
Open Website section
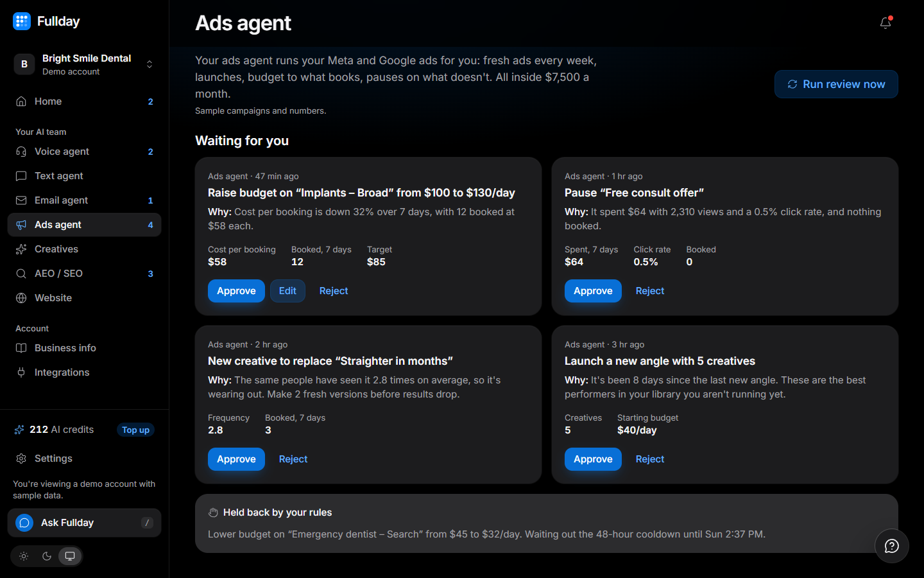(85, 298)
